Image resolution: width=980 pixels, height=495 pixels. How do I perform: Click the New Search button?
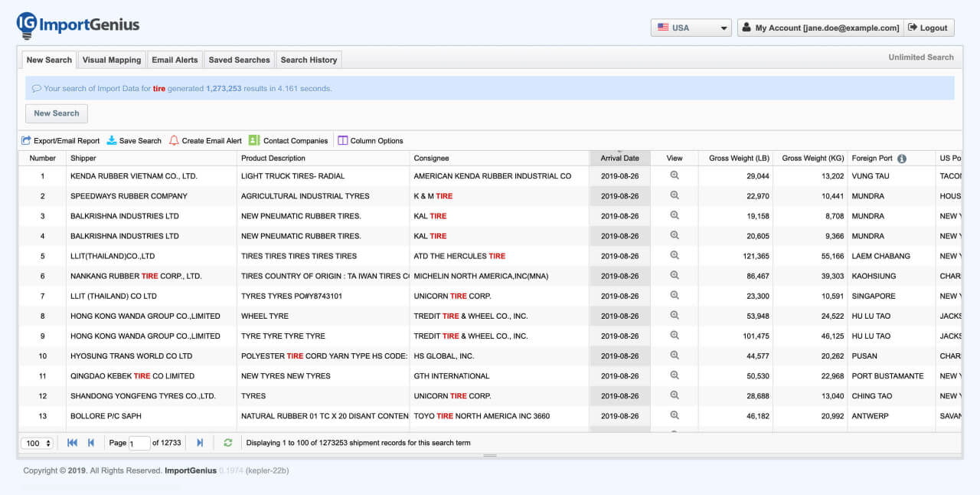56,113
